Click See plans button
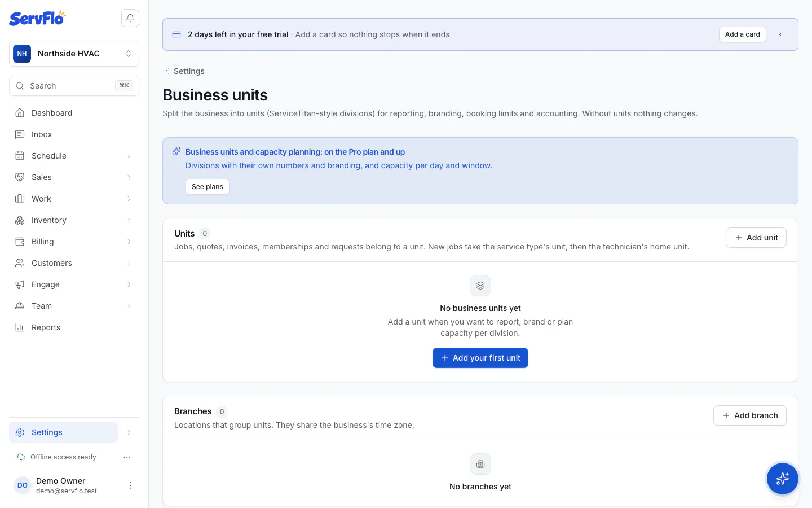Screen dimensions: 812x508 tap(208, 187)
